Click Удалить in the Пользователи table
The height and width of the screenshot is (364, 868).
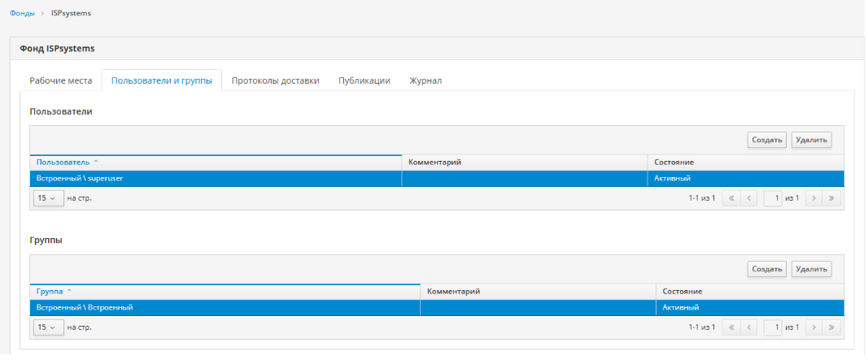pyautogui.click(x=811, y=140)
